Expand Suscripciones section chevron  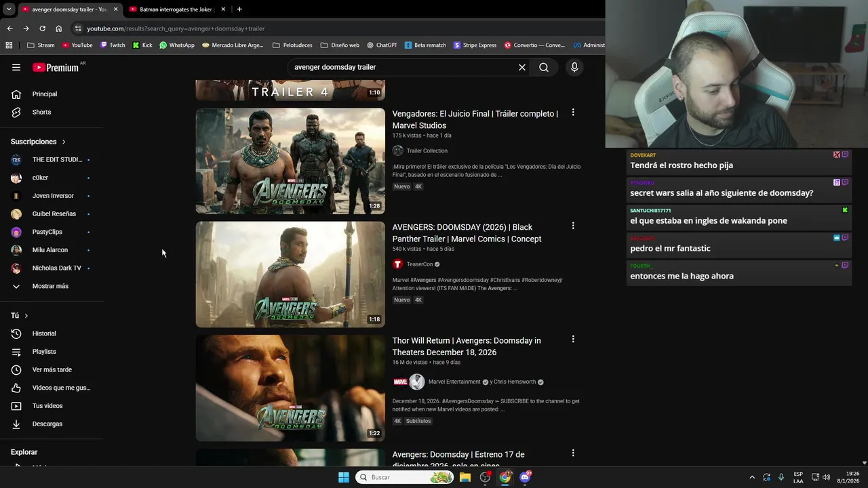pos(64,142)
